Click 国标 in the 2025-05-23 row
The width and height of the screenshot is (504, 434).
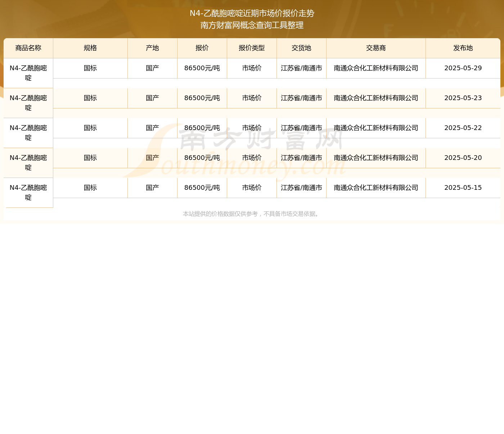[x=90, y=98]
